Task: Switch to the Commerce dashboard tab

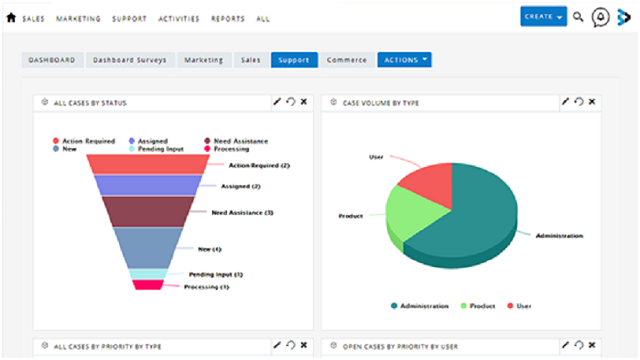Action: click(x=347, y=60)
